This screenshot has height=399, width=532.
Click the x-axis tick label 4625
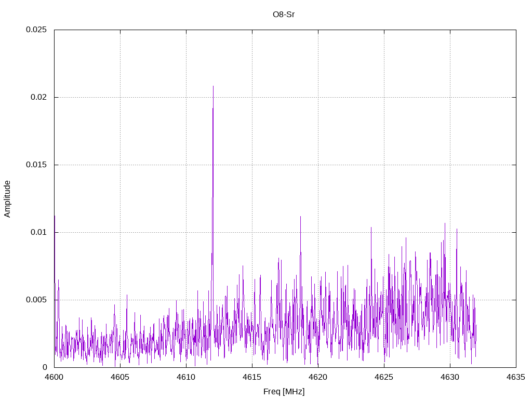pos(384,377)
